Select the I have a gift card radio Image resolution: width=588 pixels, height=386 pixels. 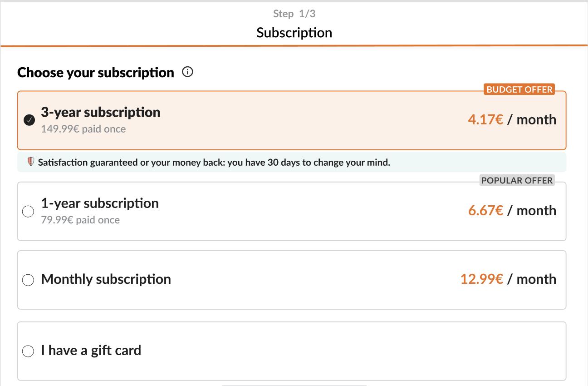pos(28,351)
